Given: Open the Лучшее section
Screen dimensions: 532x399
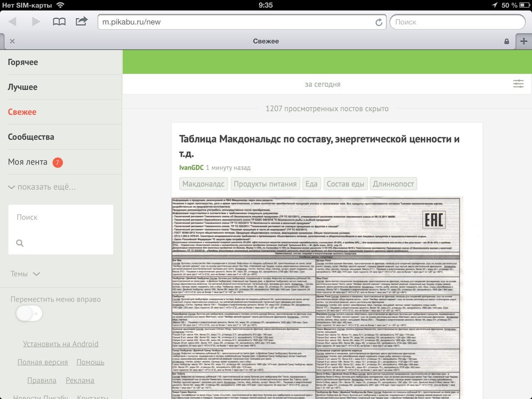Looking at the screenshot, I should (22, 87).
